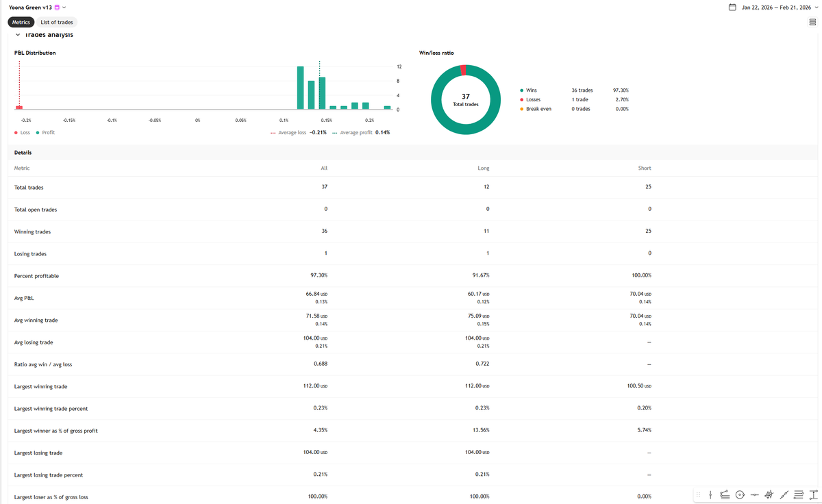Open the Yoona Green v13 strategy dropdown
This screenshot has height=504, width=822.
point(64,7)
